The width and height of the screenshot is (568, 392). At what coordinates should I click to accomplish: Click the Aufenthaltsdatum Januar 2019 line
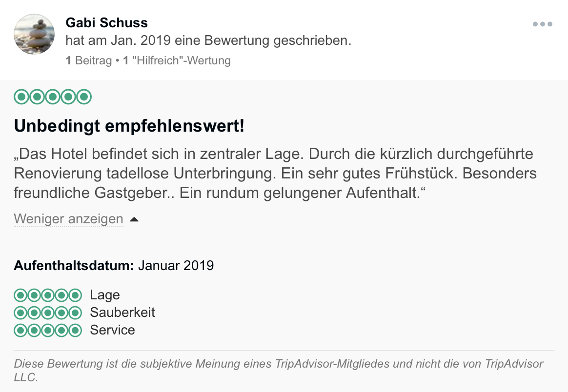(114, 266)
